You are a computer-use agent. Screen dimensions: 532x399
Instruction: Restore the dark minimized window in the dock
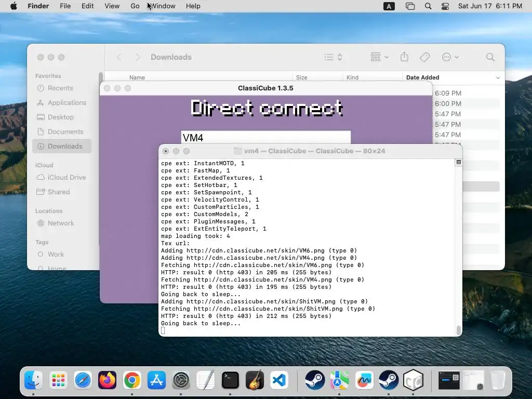[x=448, y=380]
